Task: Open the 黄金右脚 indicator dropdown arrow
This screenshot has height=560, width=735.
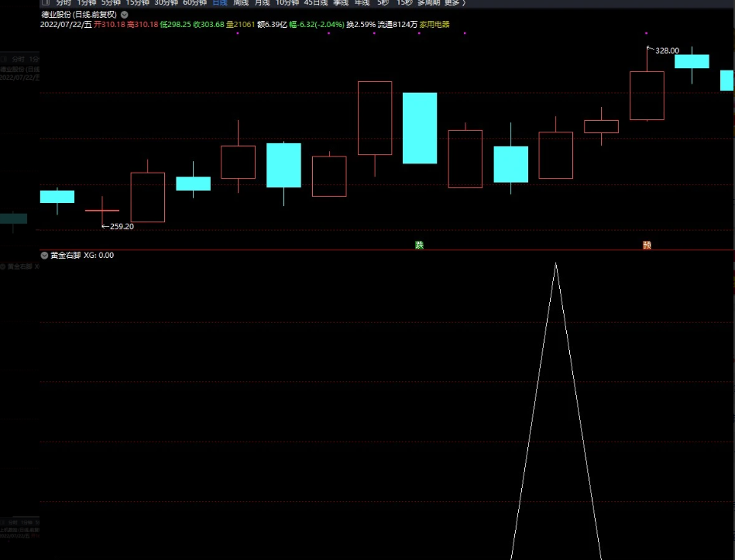Action: point(44,255)
